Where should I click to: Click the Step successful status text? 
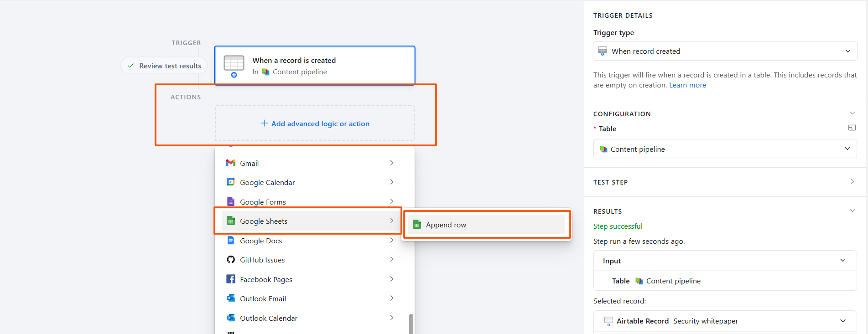coord(618,226)
